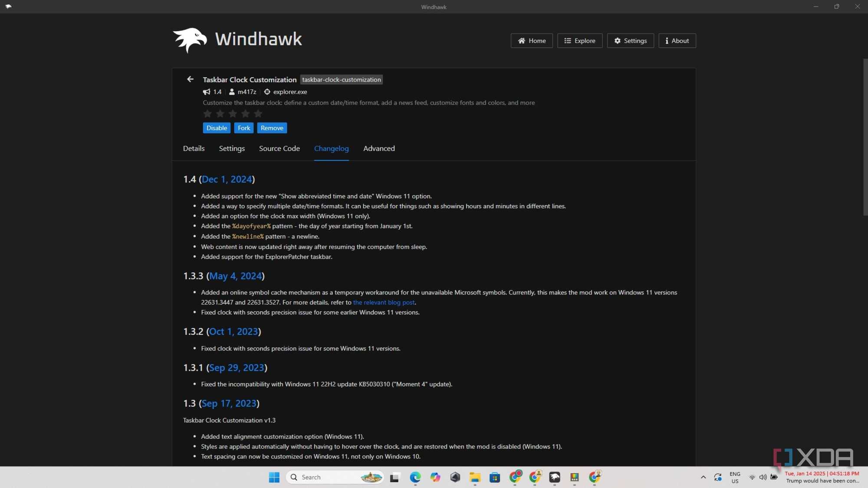The image size is (868, 488).
Task: Go to the Home page
Action: click(x=532, y=41)
